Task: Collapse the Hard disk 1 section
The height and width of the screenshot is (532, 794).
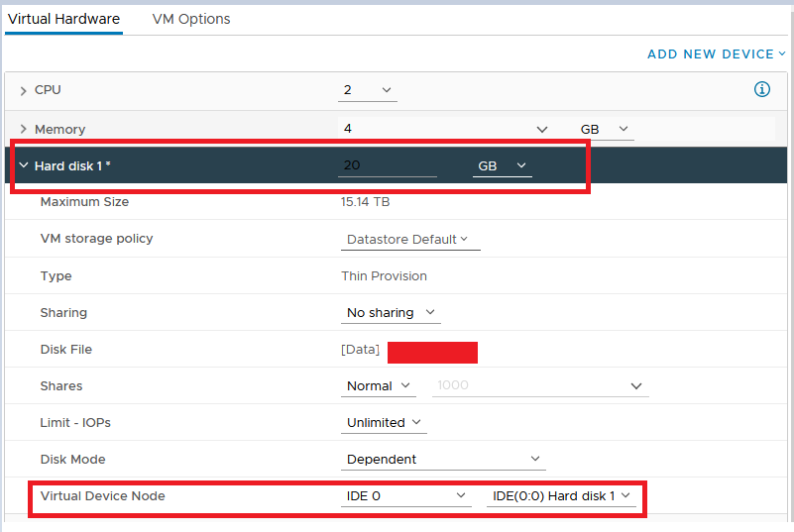Action: (x=23, y=166)
